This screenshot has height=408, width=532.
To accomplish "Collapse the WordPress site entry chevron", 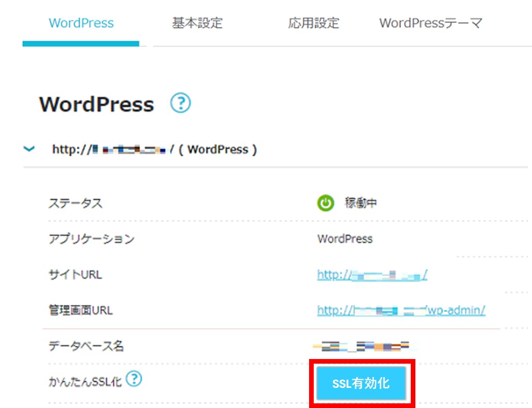I will click(x=29, y=149).
